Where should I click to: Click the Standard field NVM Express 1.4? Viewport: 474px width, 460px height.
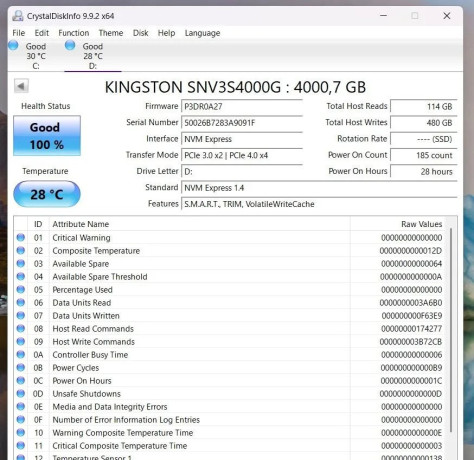(319, 188)
